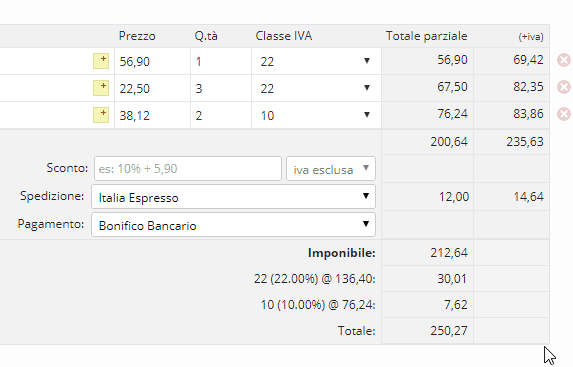The image size is (573, 367).
Task: Click the price field showing 22,50
Action: coord(152,88)
